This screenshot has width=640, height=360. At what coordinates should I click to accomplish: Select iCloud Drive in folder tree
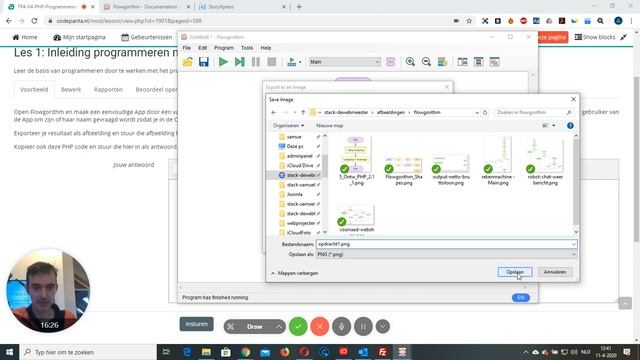point(300,165)
